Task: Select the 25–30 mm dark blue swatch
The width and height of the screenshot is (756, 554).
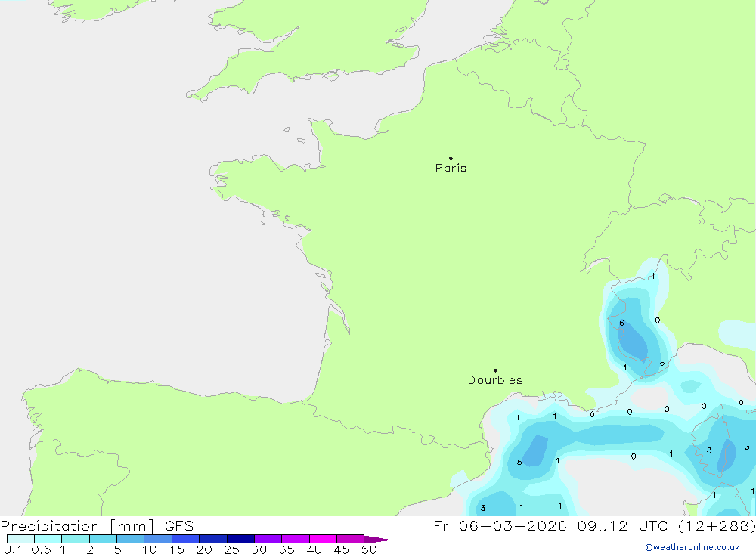Action: (x=240, y=539)
